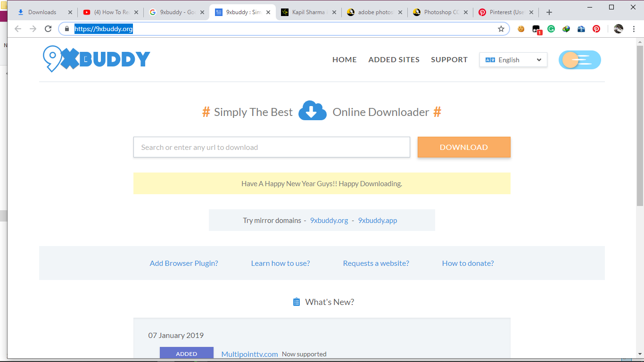644x362 pixels.
Task: Click the 9xbuddy logo
Action: [x=96, y=59]
